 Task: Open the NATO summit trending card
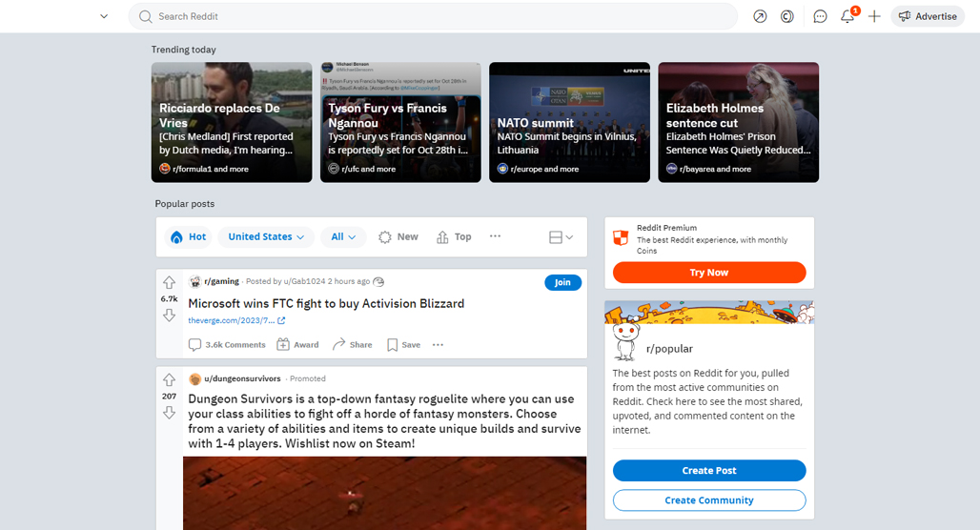[x=569, y=123]
